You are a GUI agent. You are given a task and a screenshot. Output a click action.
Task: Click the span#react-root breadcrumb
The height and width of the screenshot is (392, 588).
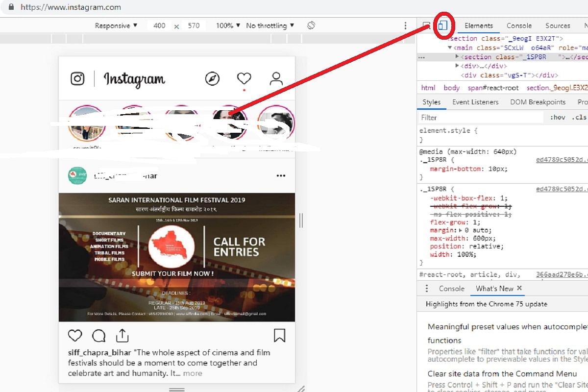493,88
